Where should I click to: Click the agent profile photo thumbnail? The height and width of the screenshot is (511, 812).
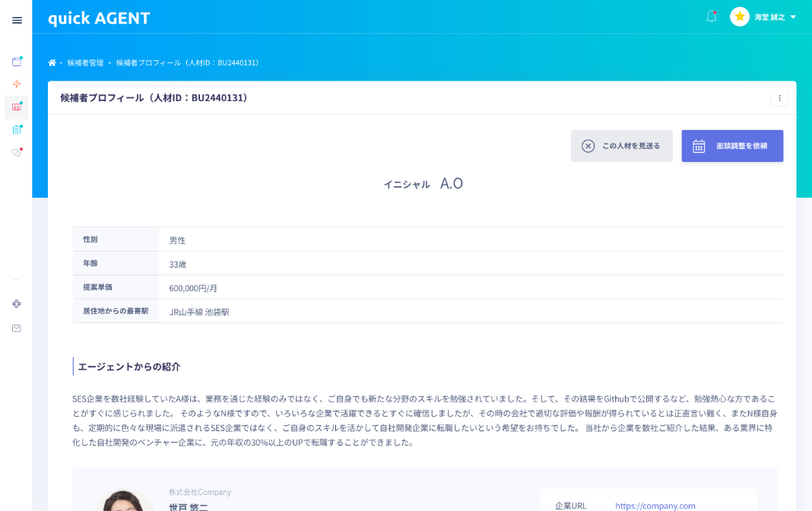pos(125,502)
